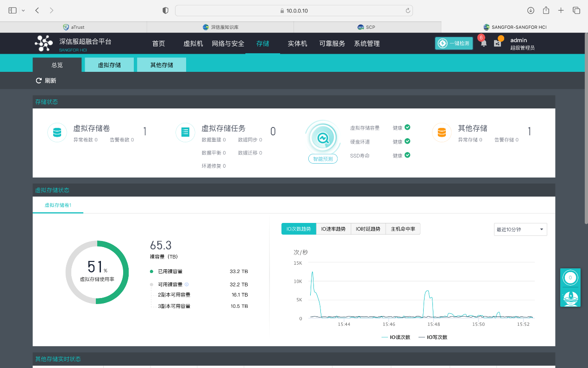
Task: Switch to the 虚拟存储 tab
Action: pyautogui.click(x=109, y=65)
